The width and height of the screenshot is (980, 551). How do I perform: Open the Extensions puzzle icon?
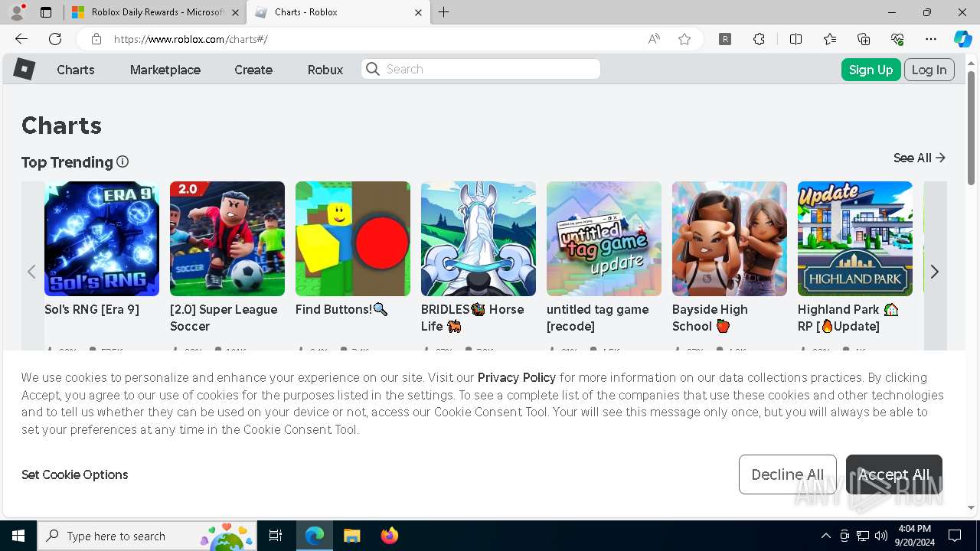tap(759, 39)
